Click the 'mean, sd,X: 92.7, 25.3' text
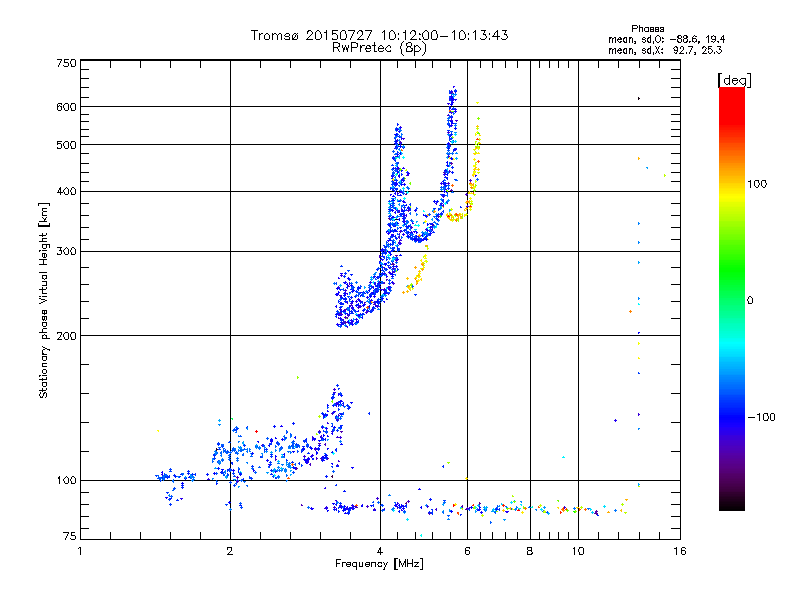The width and height of the screenshot is (800, 600). [665, 50]
